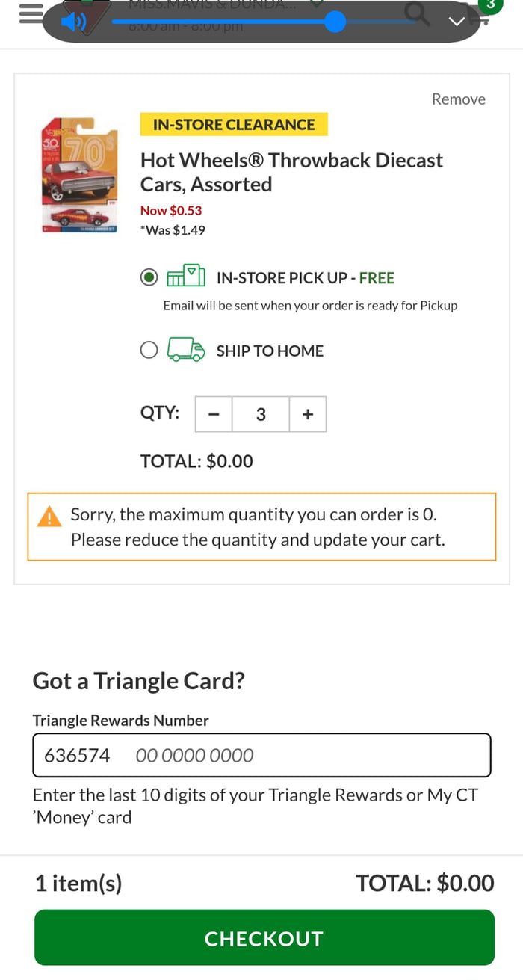
Task: Remove the Hot Wheels item from cart
Action: click(458, 99)
